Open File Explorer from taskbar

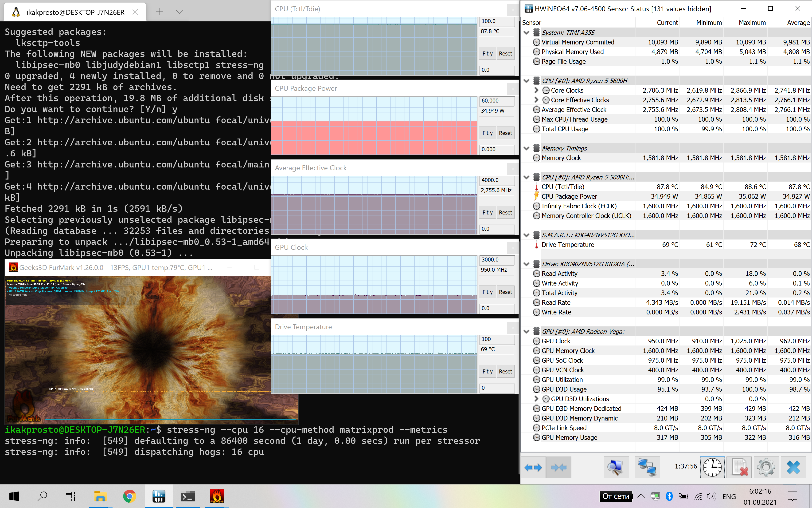coord(100,496)
